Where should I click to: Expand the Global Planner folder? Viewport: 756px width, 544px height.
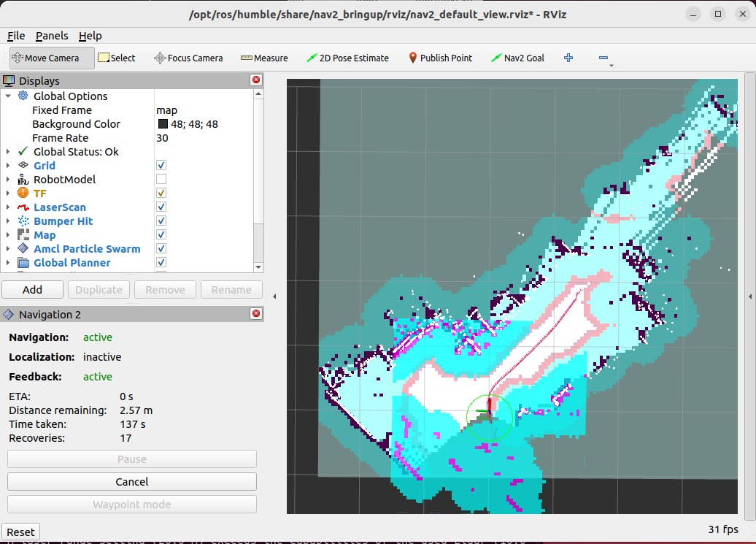pyautogui.click(x=8, y=263)
